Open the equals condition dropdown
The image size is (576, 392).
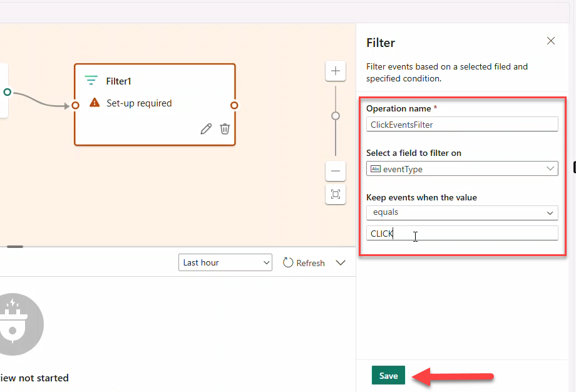click(x=550, y=212)
